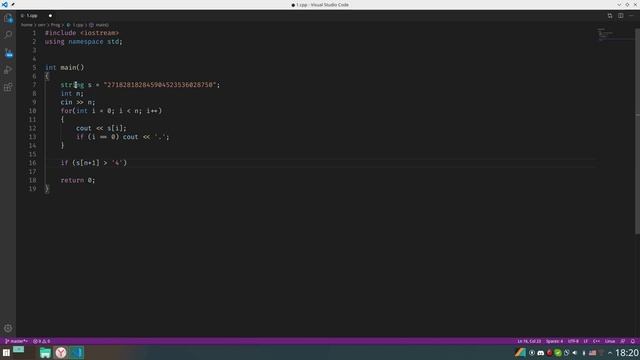Click the 'Prog' breadcrumb segment
640x360 pixels.
[56, 25]
